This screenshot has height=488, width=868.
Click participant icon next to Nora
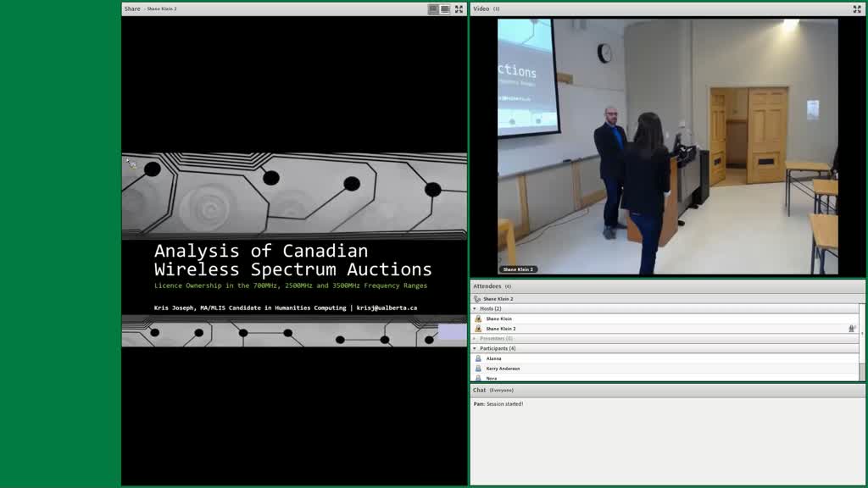coord(478,378)
